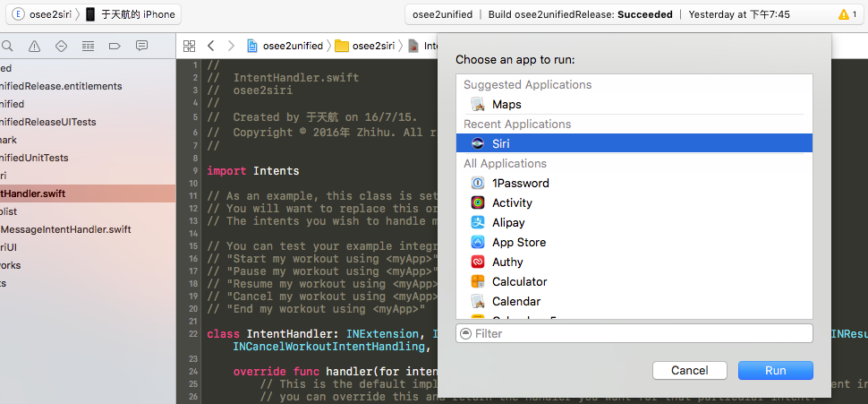Select Authy in the app list
868x404 pixels.
634,262
